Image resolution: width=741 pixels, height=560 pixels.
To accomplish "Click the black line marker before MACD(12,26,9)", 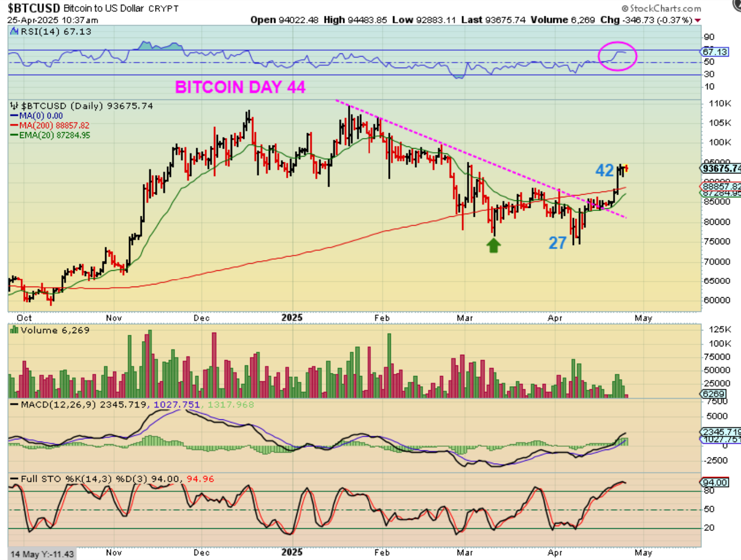I will coord(14,405).
